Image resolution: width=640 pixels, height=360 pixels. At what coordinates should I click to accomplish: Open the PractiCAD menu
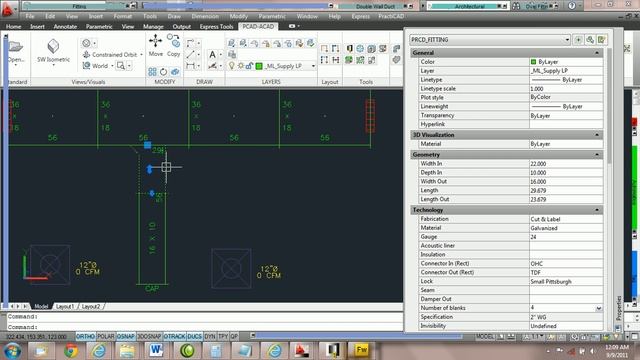click(x=391, y=16)
